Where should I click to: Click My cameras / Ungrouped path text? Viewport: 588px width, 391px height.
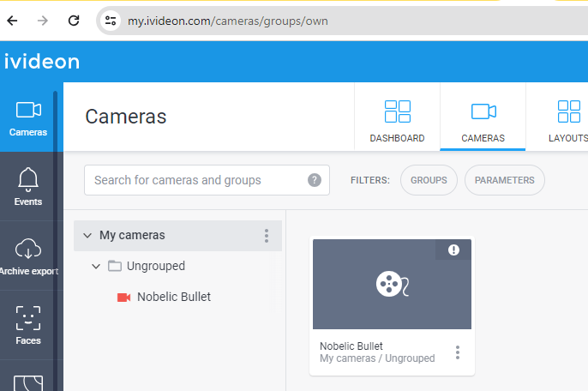377,358
